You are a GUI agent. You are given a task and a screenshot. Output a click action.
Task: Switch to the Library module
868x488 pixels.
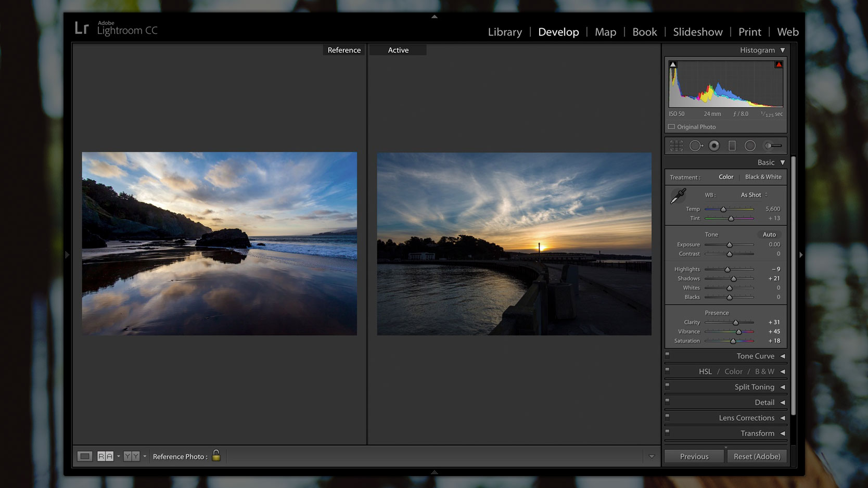tap(504, 32)
